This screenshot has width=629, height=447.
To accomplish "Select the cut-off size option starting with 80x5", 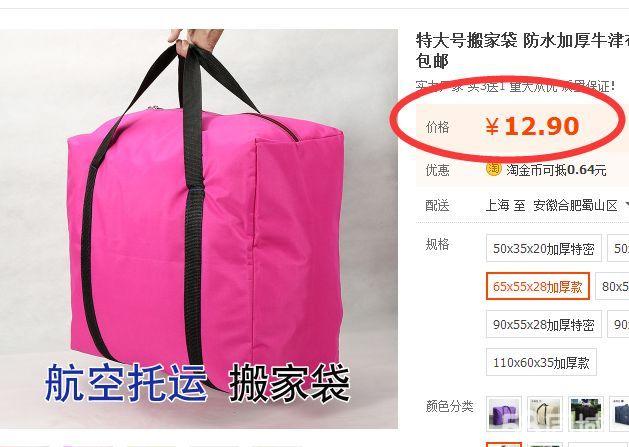I will (613, 286).
